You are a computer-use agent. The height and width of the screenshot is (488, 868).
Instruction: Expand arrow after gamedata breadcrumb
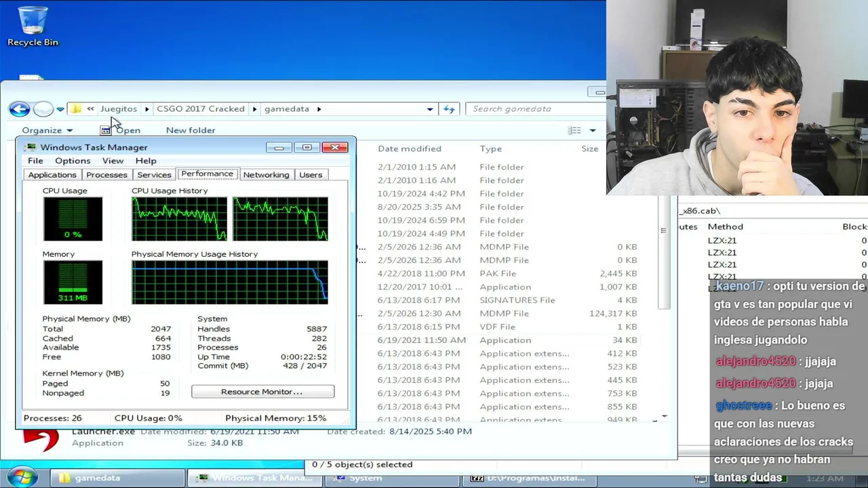pyautogui.click(x=319, y=108)
